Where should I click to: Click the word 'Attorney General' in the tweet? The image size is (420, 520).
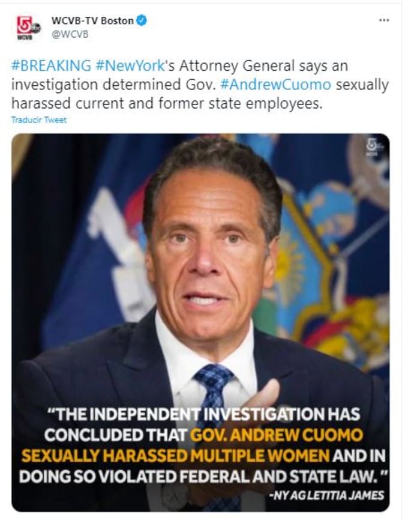(236, 65)
